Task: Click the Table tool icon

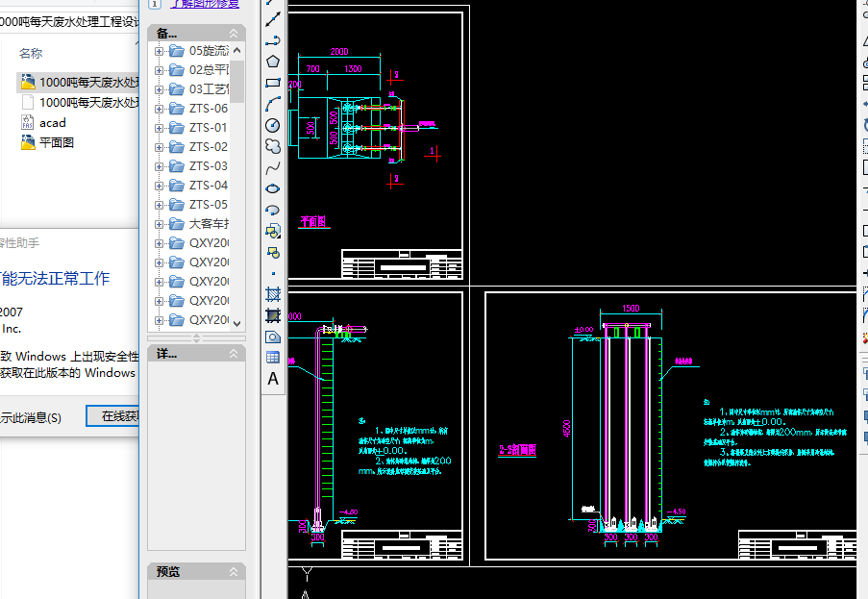Action: coord(273,358)
